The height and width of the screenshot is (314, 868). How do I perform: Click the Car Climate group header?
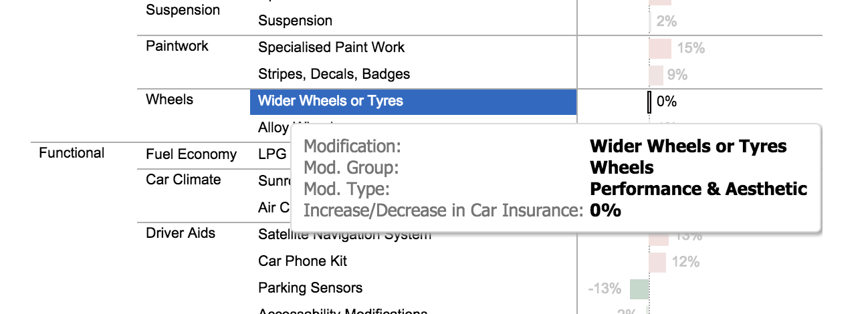183,180
